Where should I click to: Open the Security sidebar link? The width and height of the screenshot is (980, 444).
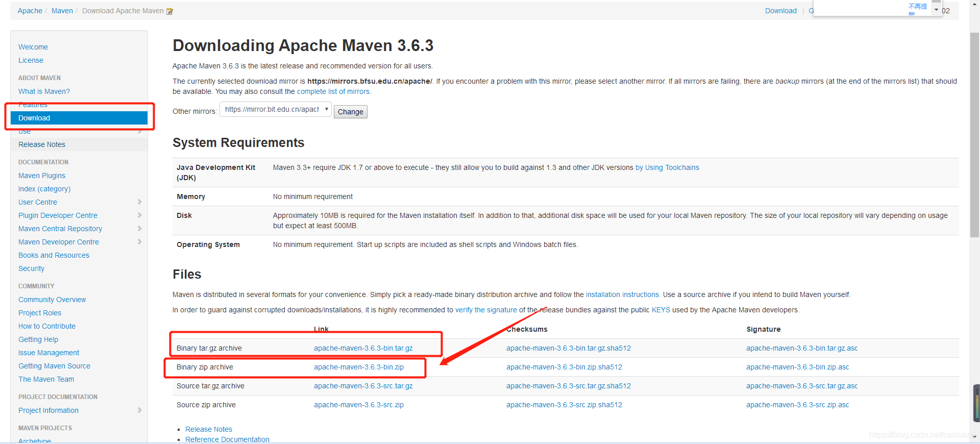31,268
